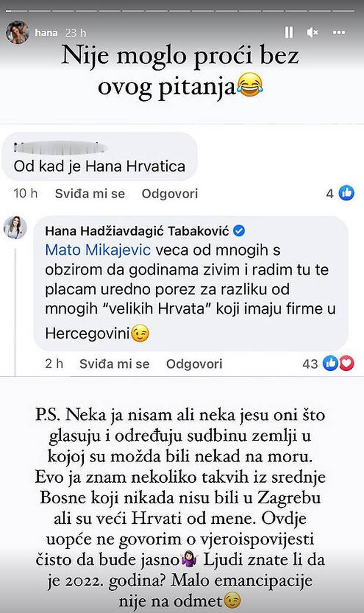
Task: Click the red heart reaction beside 43
Action: (347, 364)
